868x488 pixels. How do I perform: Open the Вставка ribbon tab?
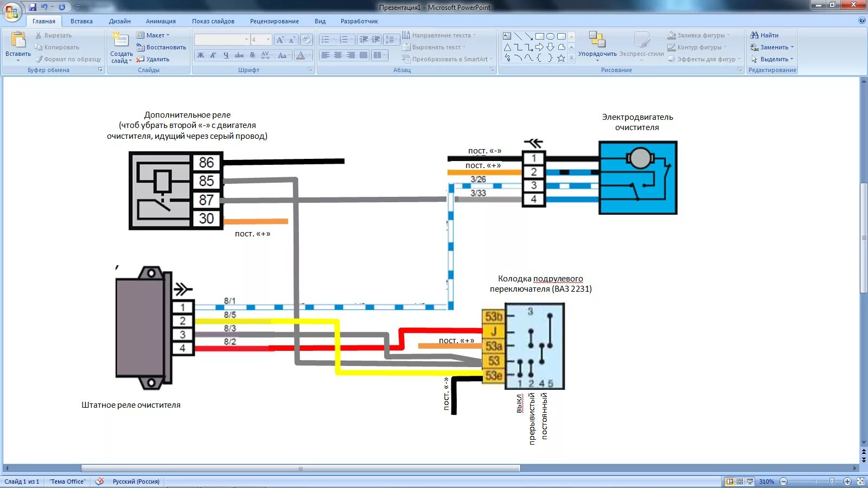click(x=81, y=21)
